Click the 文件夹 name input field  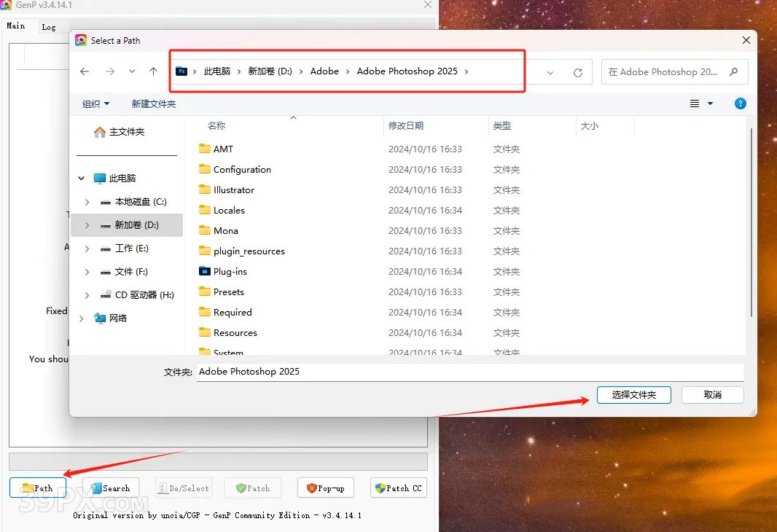pyautogui.click(x=469, y=372)
